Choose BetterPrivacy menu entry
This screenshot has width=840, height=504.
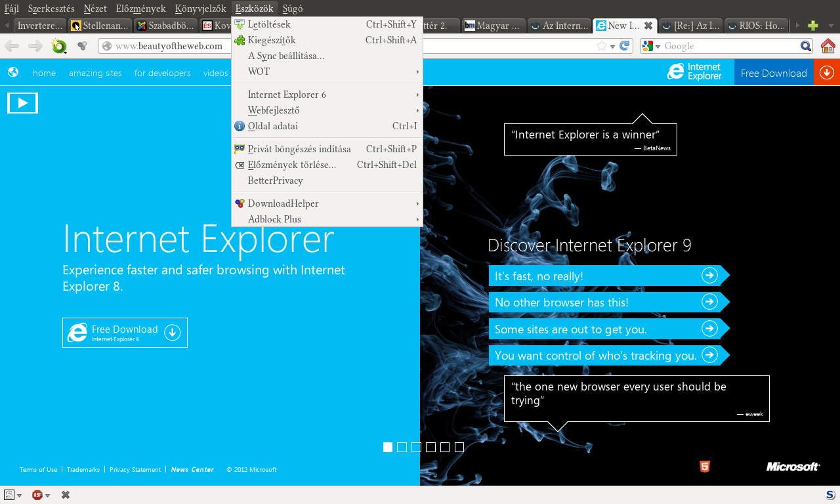[x=327, y=180]
